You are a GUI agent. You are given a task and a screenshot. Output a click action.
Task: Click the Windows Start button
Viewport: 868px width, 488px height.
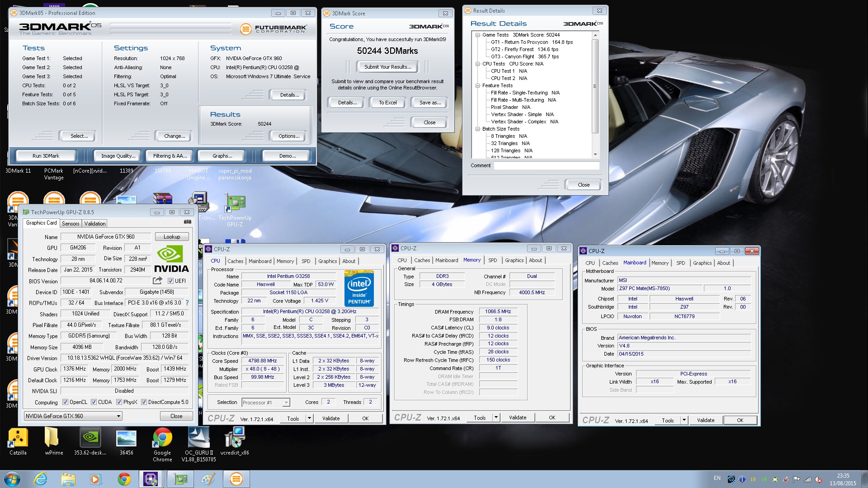point(12,479)
